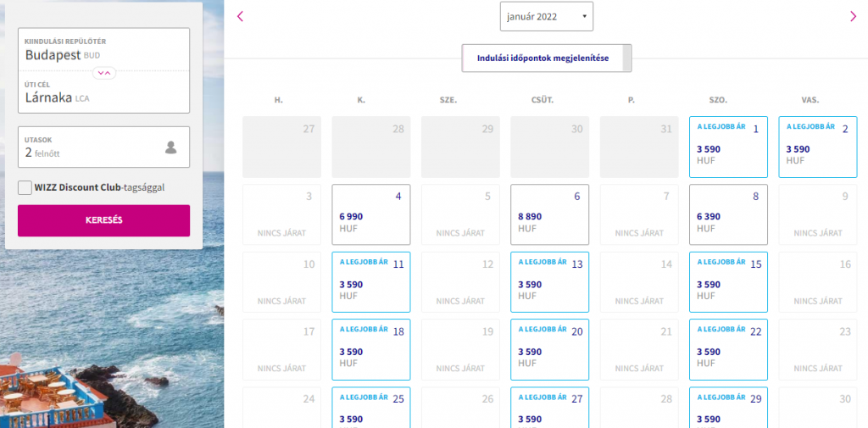
Task: Edit the Budapest departure airport field
Action: point(103,49)
